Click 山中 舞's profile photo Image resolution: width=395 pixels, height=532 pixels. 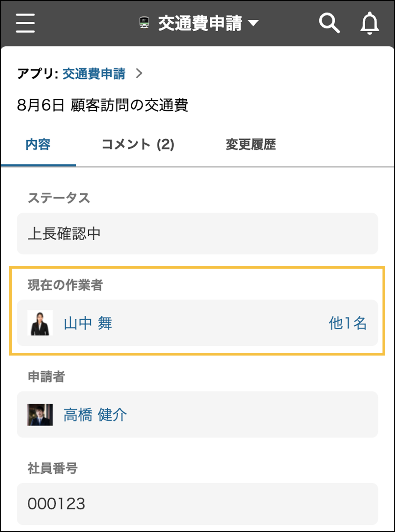40,323
